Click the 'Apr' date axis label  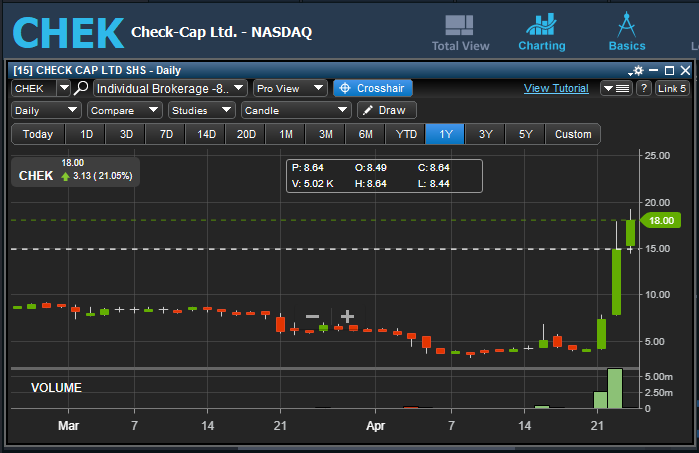pos(375,426)
